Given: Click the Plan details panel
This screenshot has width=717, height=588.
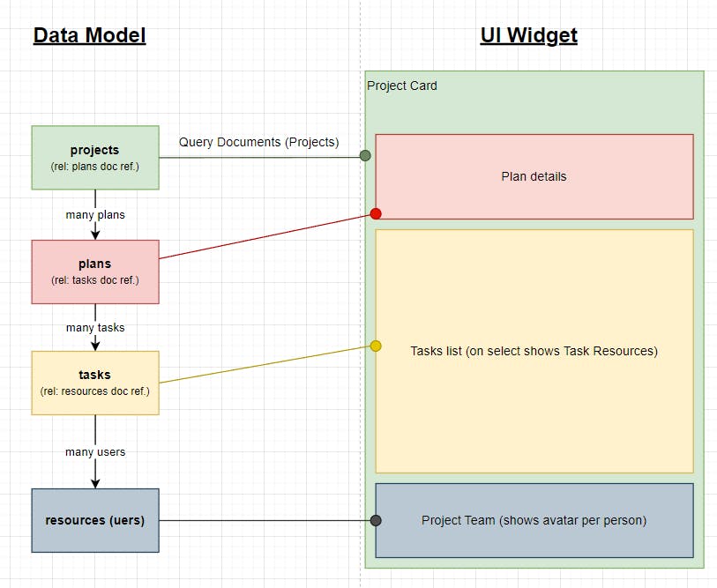Looking at the screenshot, I should (534, 175).
